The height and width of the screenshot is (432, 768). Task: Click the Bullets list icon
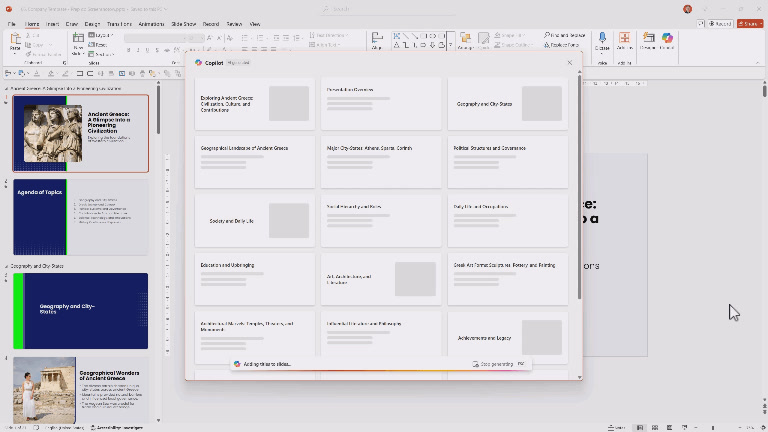coord(245,38)
